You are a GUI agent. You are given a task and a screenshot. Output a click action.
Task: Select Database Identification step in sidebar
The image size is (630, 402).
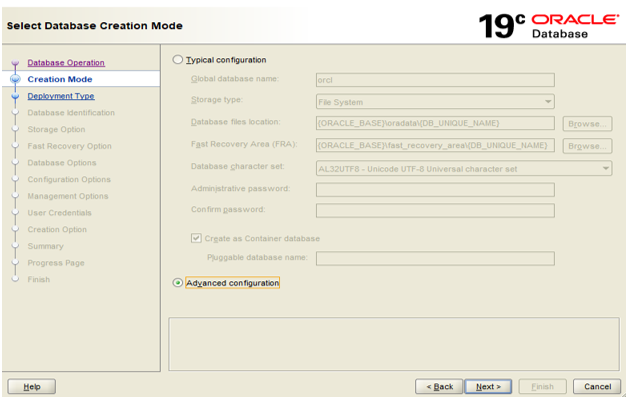[x=71, y=113]
